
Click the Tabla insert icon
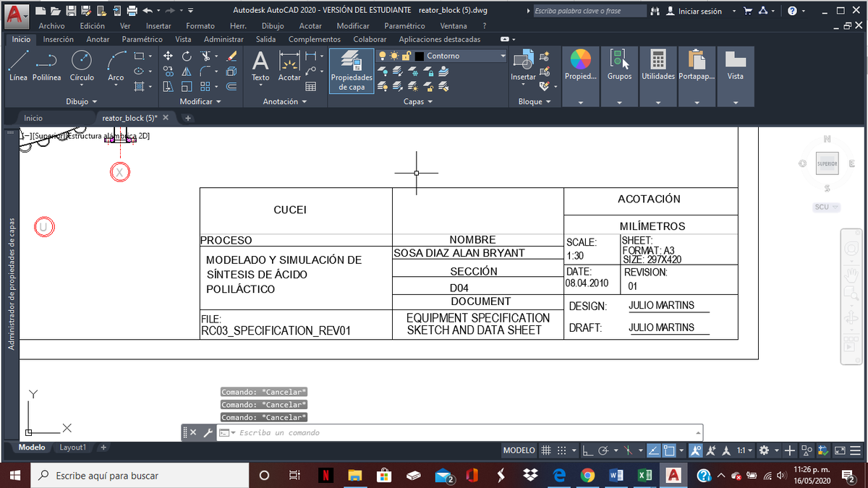[x=311, y=86]
